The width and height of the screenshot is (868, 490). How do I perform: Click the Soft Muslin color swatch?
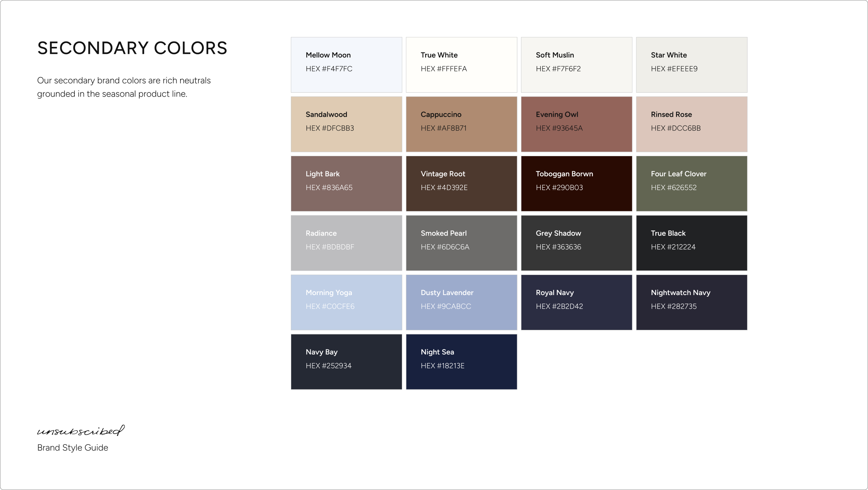576,65
